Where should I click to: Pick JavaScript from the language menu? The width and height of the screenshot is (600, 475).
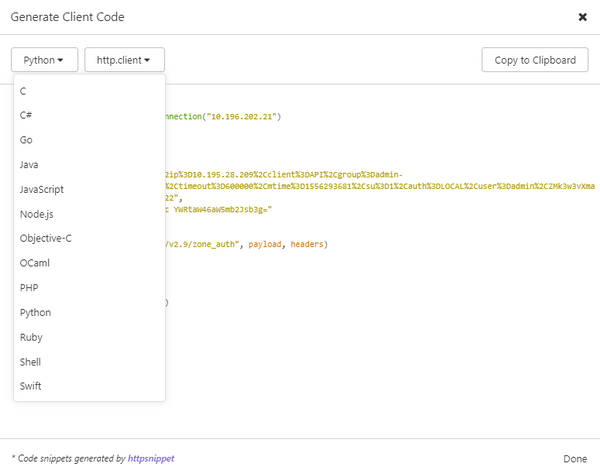click(89, 189)
